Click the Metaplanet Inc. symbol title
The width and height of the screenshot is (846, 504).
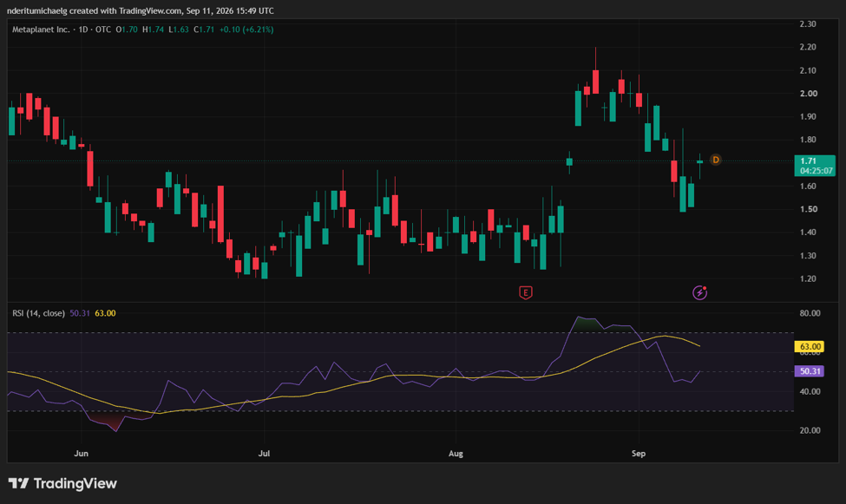[x=41, y=29]
